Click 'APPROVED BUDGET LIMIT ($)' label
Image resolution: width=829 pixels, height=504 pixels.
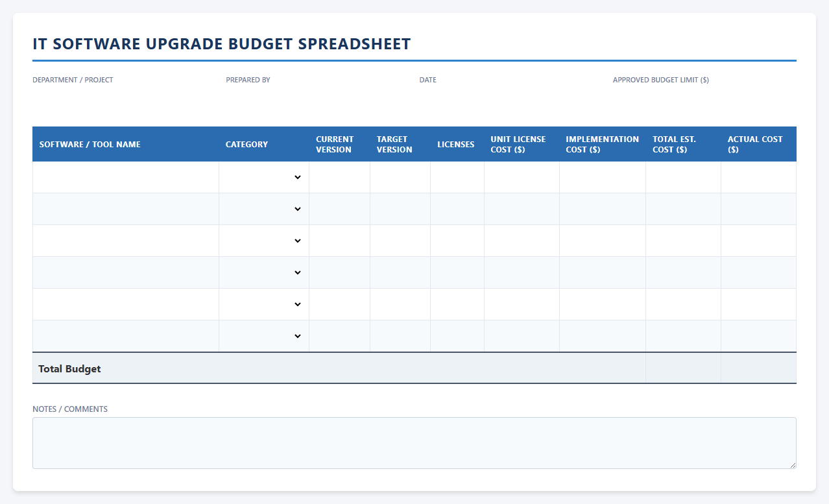[660, 80]
